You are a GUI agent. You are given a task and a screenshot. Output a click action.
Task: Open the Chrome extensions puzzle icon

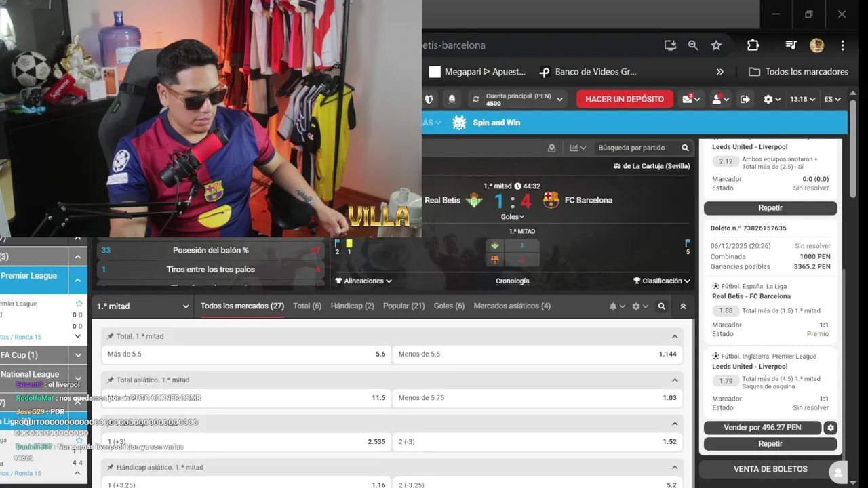[x=753, y=45]
